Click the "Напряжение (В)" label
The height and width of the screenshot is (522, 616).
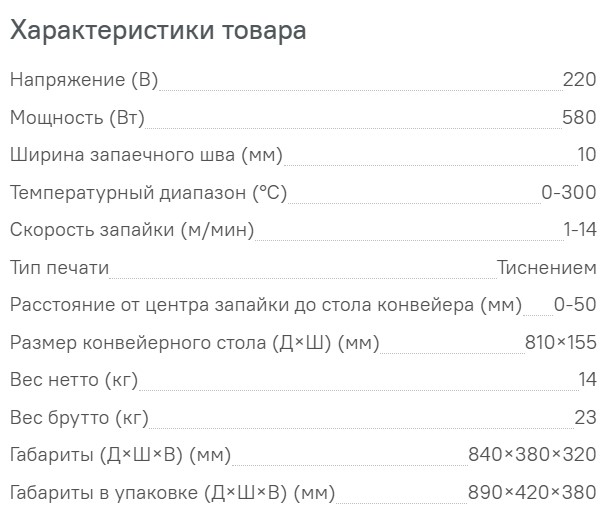(84, 80)
